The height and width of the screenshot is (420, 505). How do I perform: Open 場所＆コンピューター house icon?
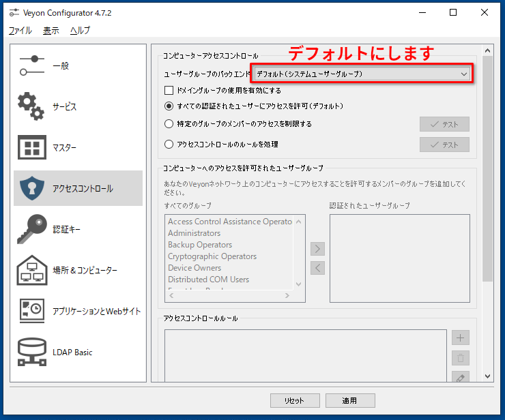(32, 270)
